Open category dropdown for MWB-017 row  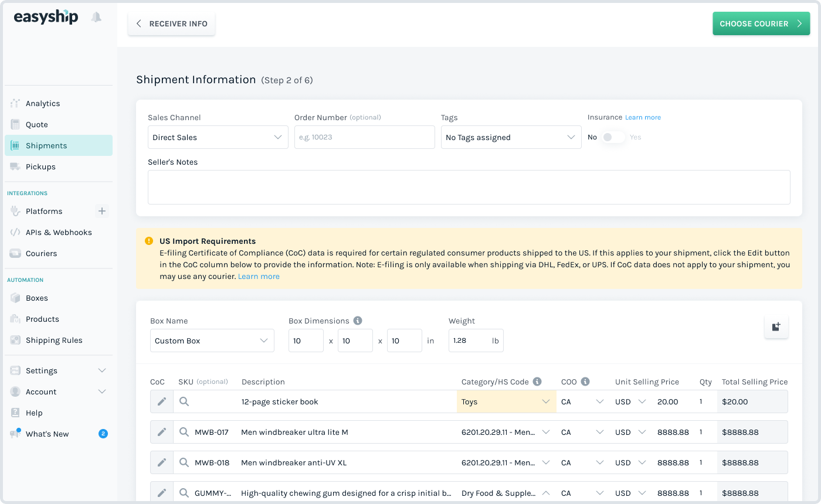coord(507,432)
